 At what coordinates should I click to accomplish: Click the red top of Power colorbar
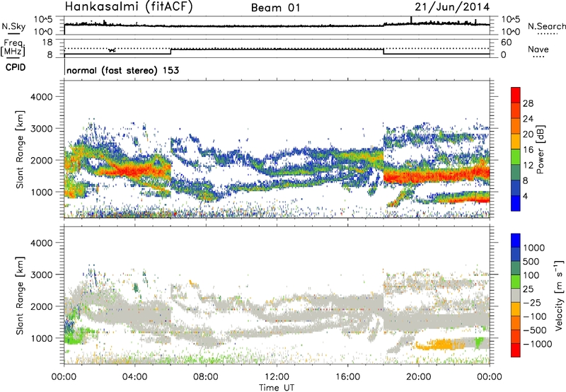pyautogui.click(x=516, y=95)
